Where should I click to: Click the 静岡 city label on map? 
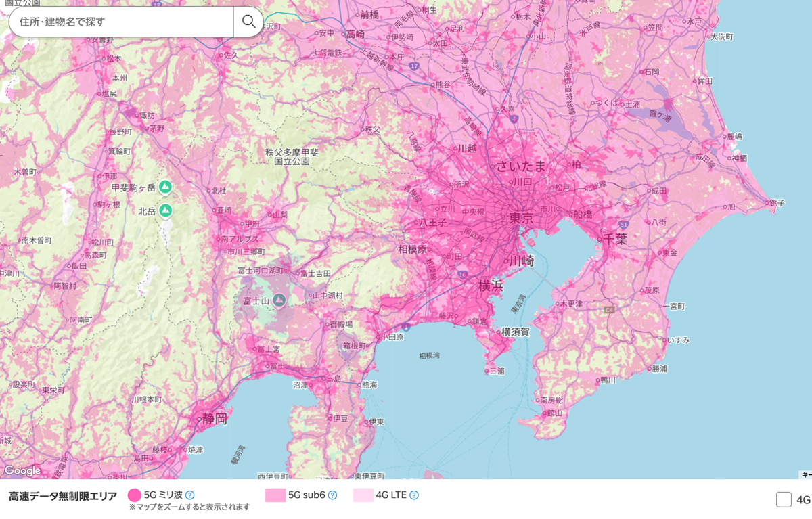[215, 419]
